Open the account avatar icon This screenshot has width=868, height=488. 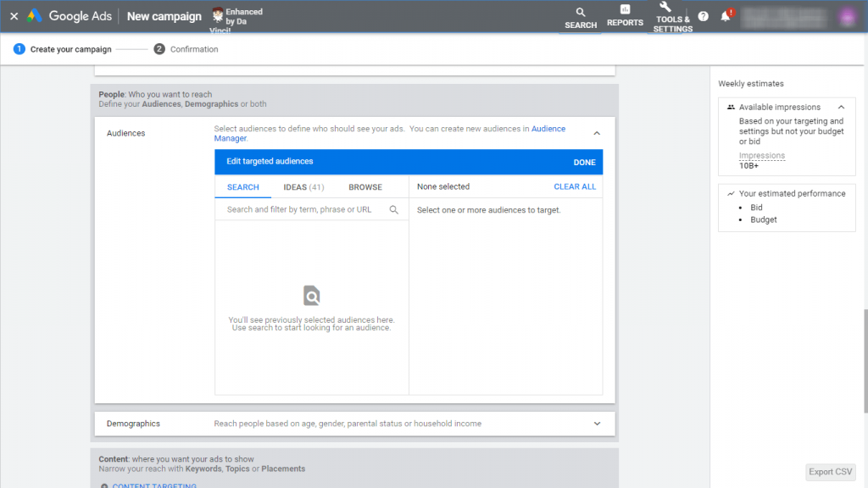[847, 17]
